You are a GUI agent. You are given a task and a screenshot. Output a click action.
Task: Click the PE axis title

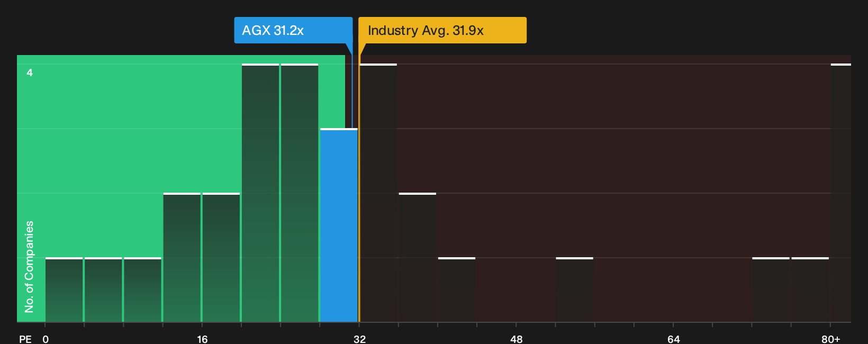(x=25, y=339)
